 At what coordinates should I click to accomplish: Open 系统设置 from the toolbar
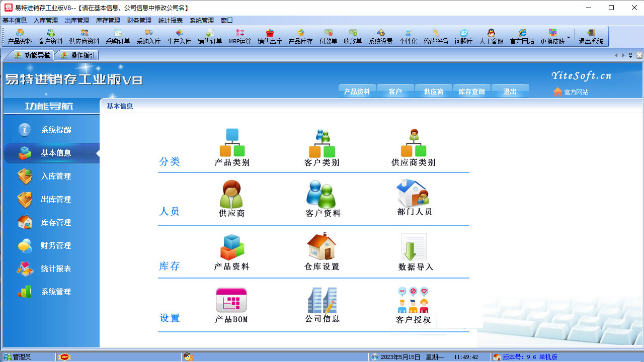pos(381,36)
